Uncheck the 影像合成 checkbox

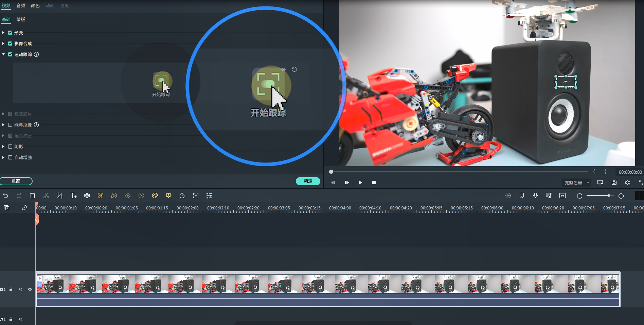[10, 44]
